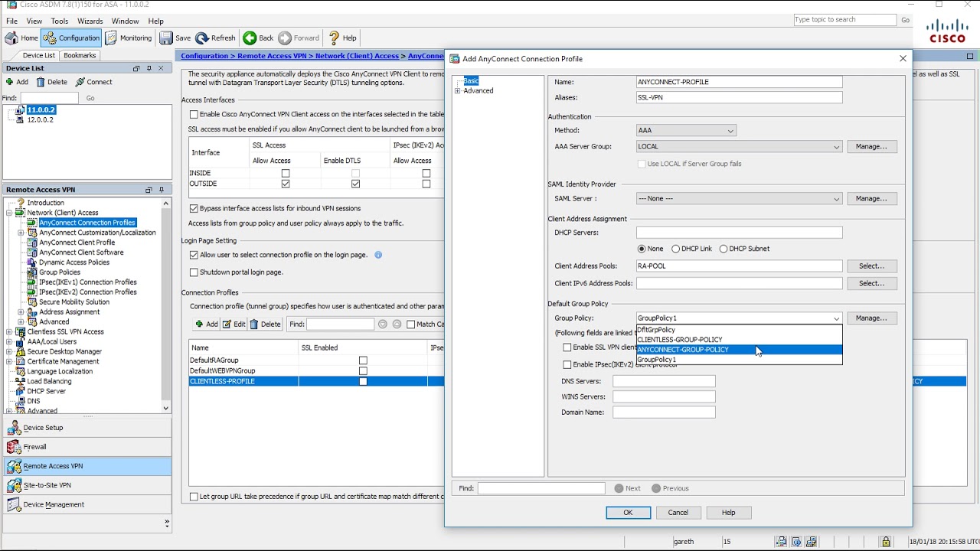Click the lock icon in the status bar
Image resolution: width=980 pixels, height=551 pixels.
pos(886,542)
